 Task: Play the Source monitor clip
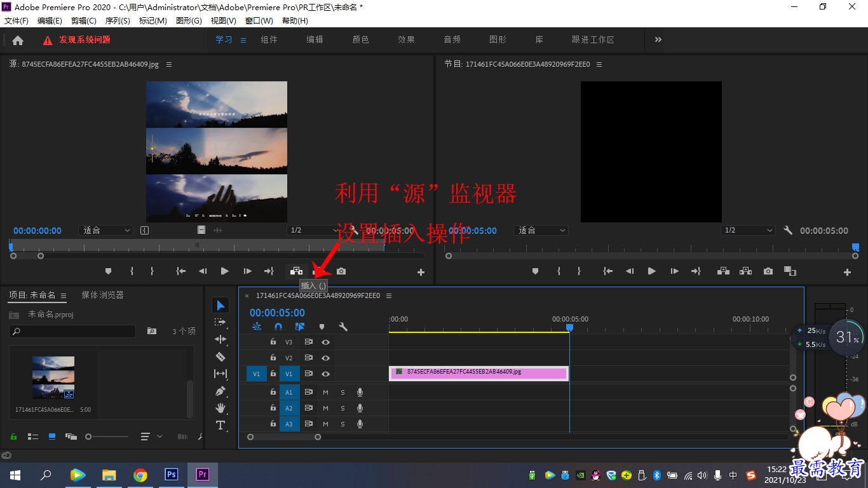point(224,271)
